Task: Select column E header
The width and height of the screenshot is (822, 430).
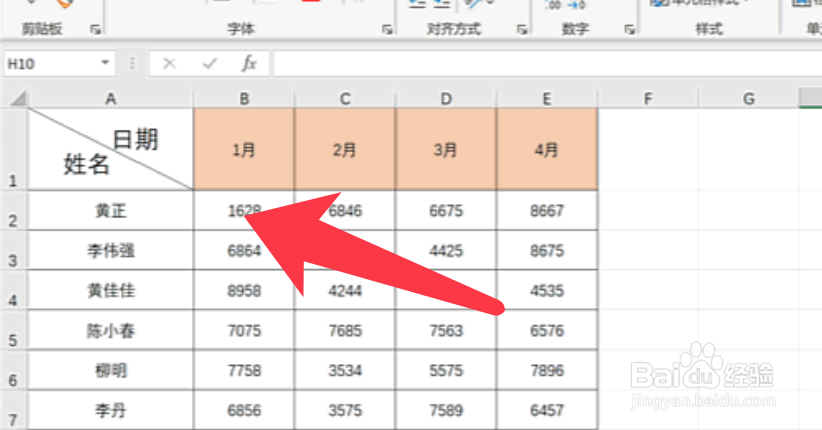Action: click(547, 98)
